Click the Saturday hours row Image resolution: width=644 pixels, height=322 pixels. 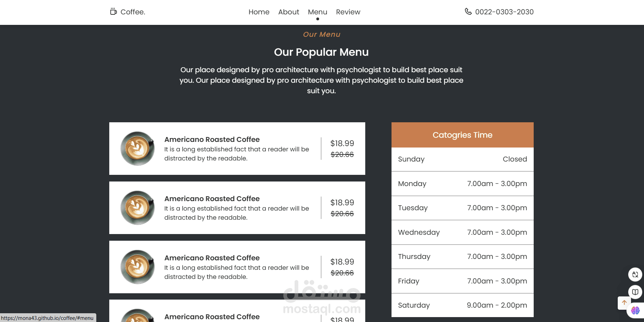[462, 305]
